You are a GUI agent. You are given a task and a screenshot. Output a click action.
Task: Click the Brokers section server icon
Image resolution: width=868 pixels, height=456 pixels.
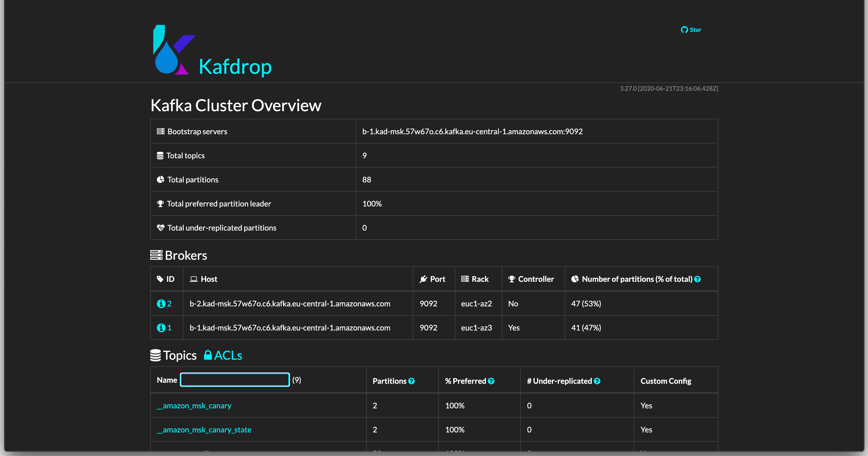(156, 255)
